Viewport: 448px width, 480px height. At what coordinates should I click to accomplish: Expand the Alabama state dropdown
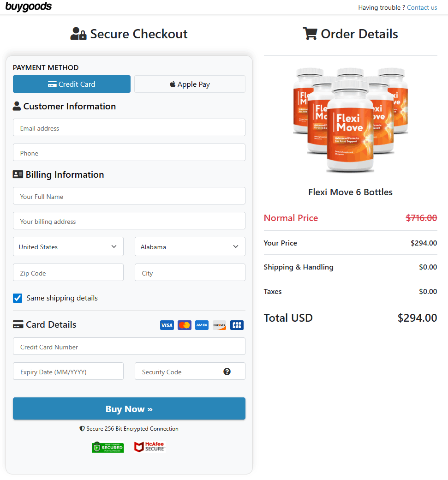pos(190,247)
